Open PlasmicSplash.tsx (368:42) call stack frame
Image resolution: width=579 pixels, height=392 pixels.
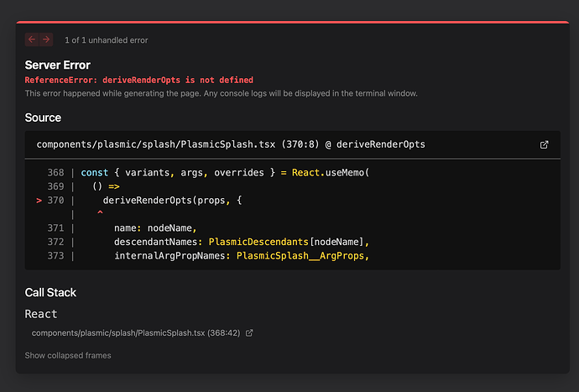point(136,333)
